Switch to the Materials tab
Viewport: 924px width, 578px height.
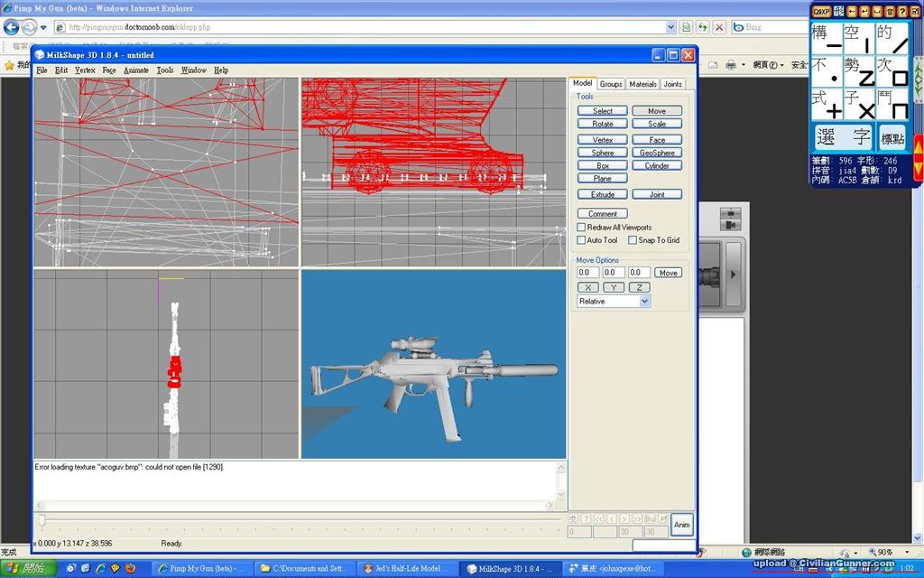coord(642,84)
